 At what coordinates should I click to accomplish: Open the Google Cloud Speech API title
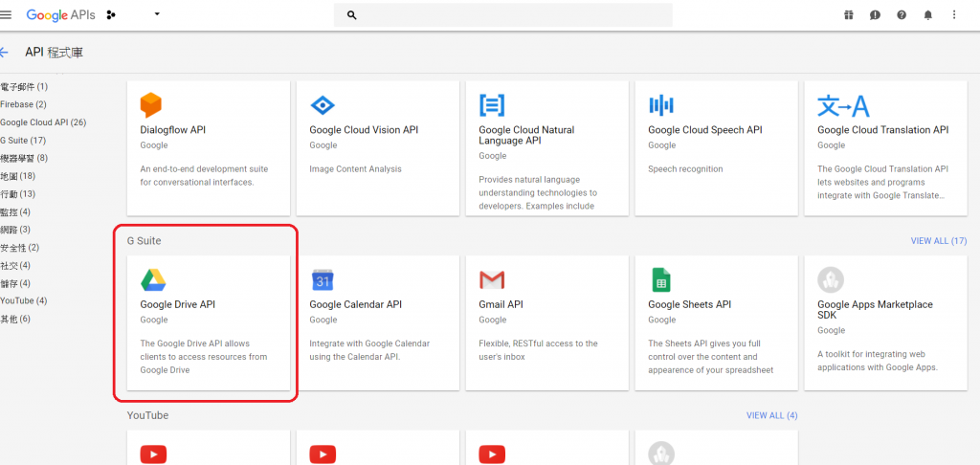[x=705, y=130]
